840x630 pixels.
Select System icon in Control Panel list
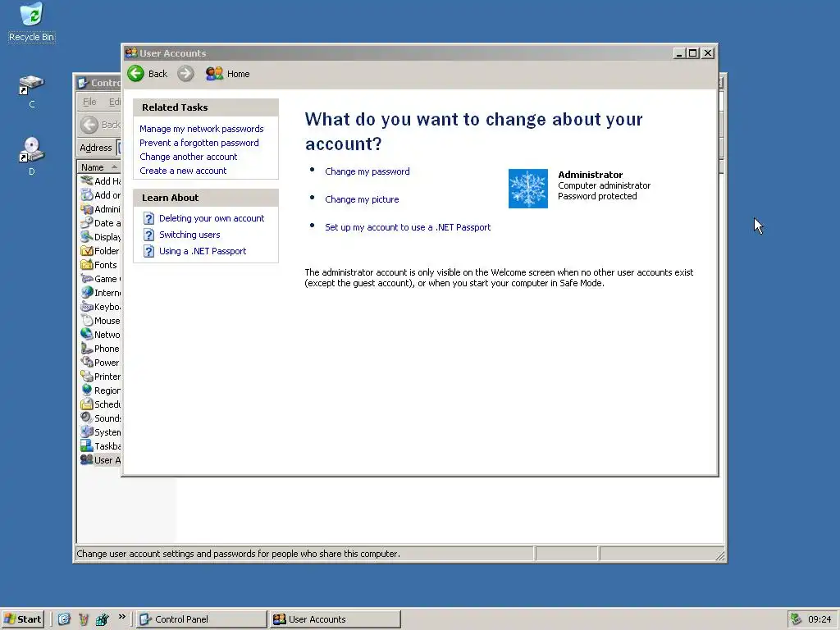click(x=87, y=431)
